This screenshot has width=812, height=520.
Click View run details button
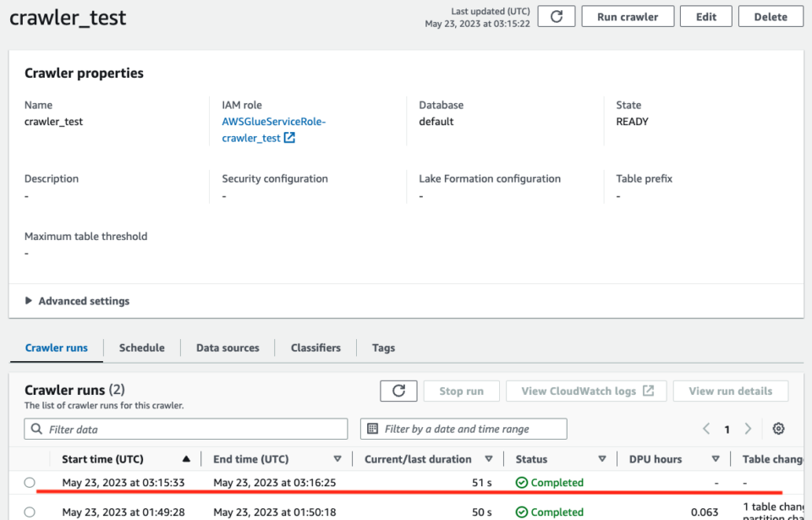click(731, 391)
